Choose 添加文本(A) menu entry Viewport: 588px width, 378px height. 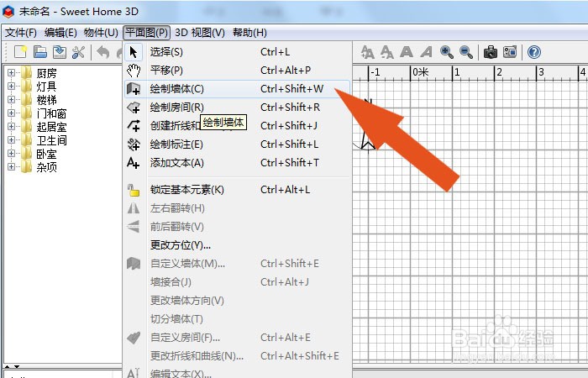(x=237, y=163)
